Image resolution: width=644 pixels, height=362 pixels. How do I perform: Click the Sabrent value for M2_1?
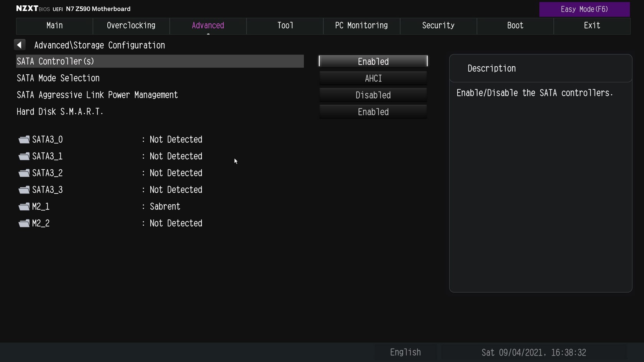tap(165, 206)
